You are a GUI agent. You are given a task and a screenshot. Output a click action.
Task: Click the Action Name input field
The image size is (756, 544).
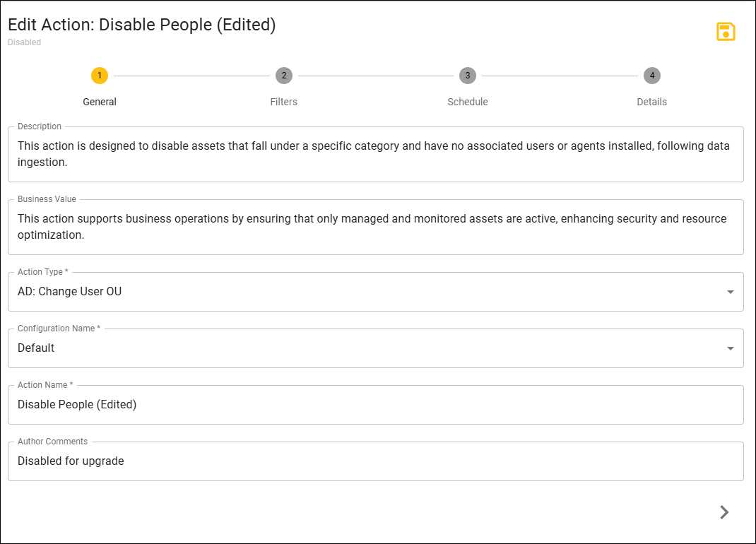pyautogui.click(x=376, y=405)
